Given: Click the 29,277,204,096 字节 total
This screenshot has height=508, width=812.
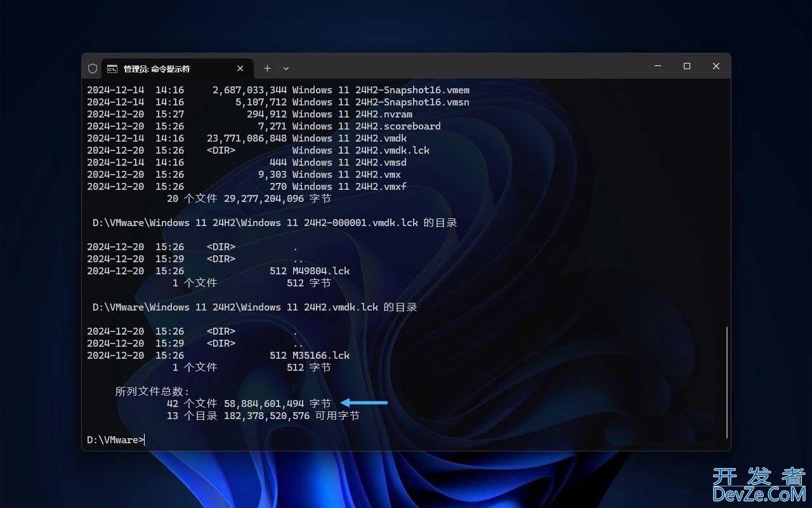Looking at the screenshot, I should [277, 199].
